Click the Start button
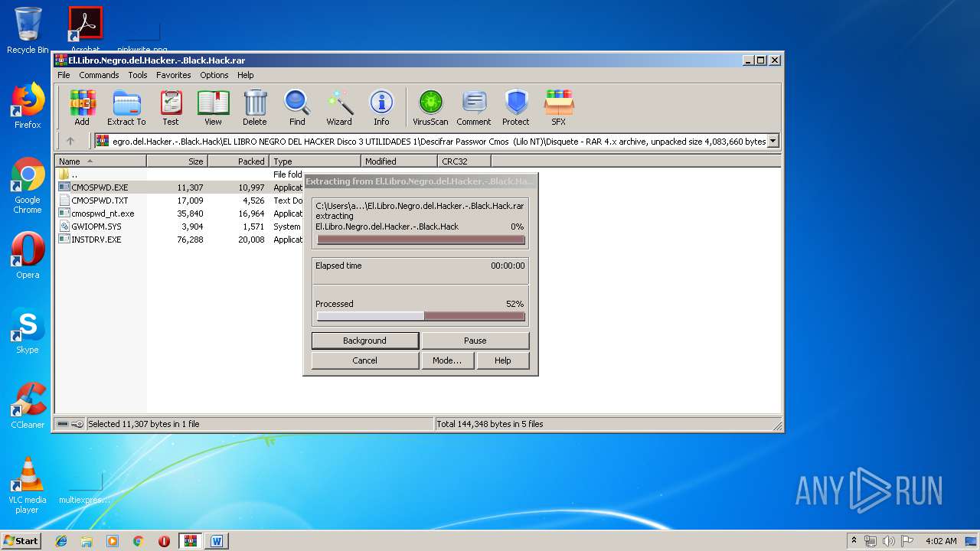 pos(21,541)
